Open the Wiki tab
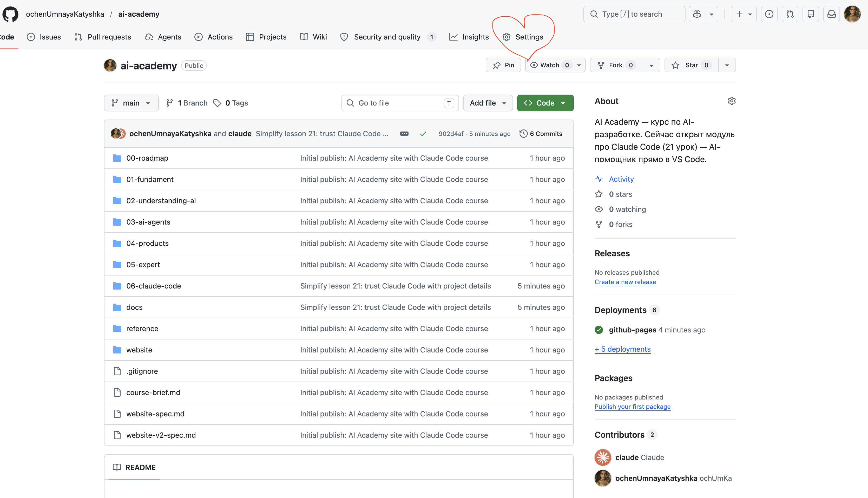The image size is (868, 498). (x=313, y=37)
